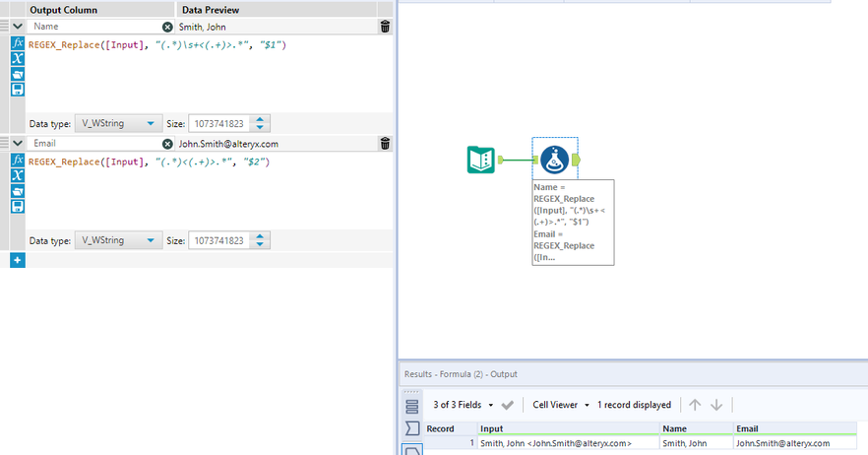The image size is (868, 455).
Task: Click the Email column header in results
Action: tap(795, 428)
